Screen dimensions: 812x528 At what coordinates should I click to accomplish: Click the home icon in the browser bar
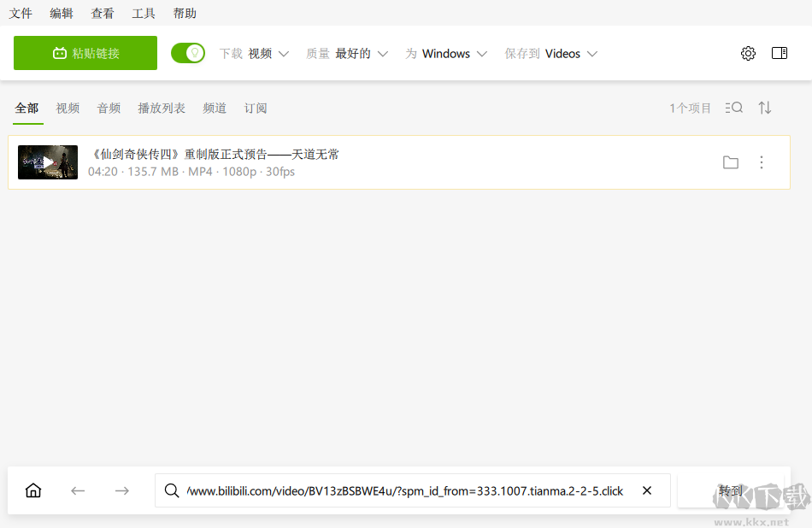[33, 490]
